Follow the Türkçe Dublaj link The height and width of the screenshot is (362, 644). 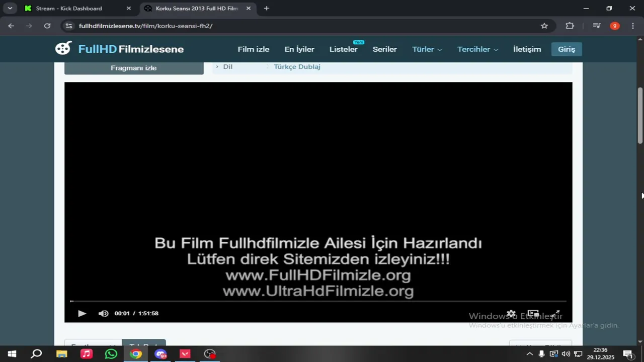[297, 66]
